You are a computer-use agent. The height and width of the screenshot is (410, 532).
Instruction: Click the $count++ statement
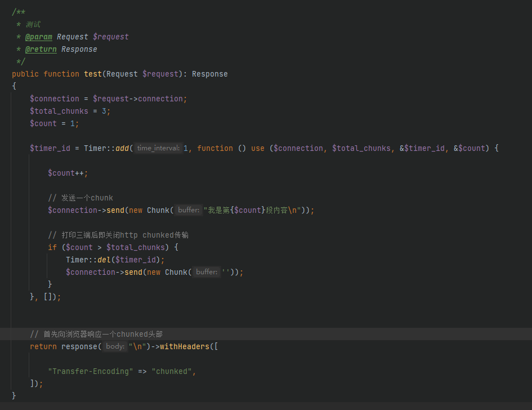68,173
